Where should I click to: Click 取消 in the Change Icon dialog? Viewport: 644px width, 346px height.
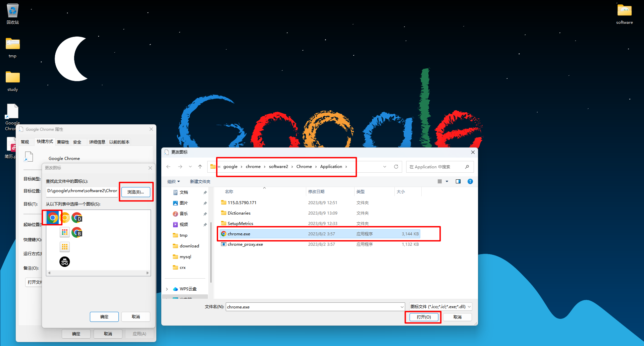point(136,317)
